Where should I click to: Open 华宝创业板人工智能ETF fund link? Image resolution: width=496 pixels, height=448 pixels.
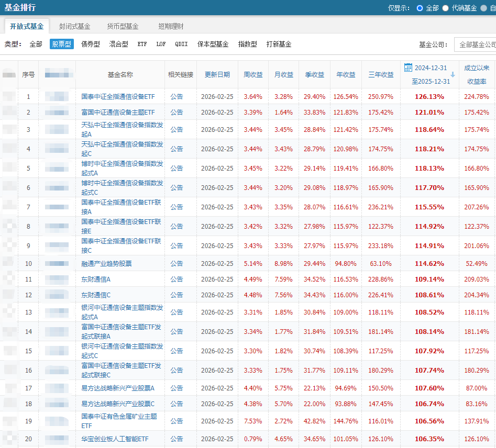click(115, 439)
